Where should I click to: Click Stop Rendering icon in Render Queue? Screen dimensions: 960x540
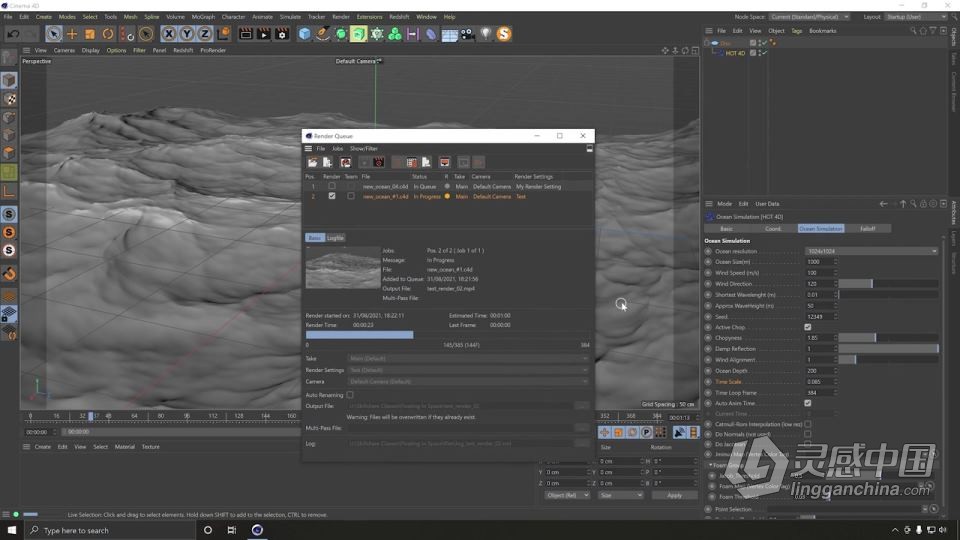pos(379,162)
